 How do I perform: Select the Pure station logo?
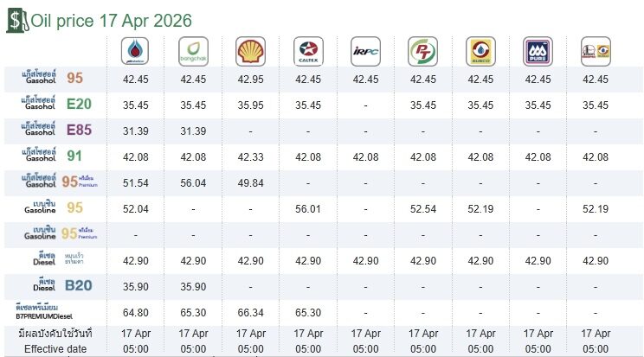538,51
